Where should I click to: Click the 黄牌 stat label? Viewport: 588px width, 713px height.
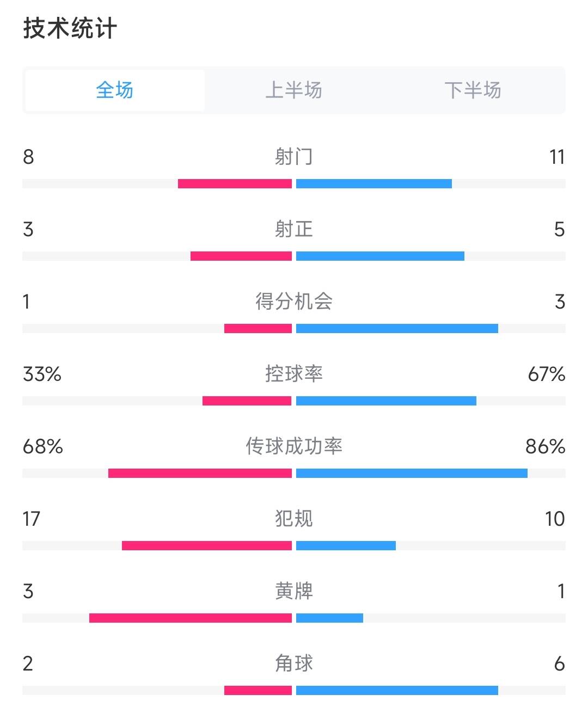294,591
